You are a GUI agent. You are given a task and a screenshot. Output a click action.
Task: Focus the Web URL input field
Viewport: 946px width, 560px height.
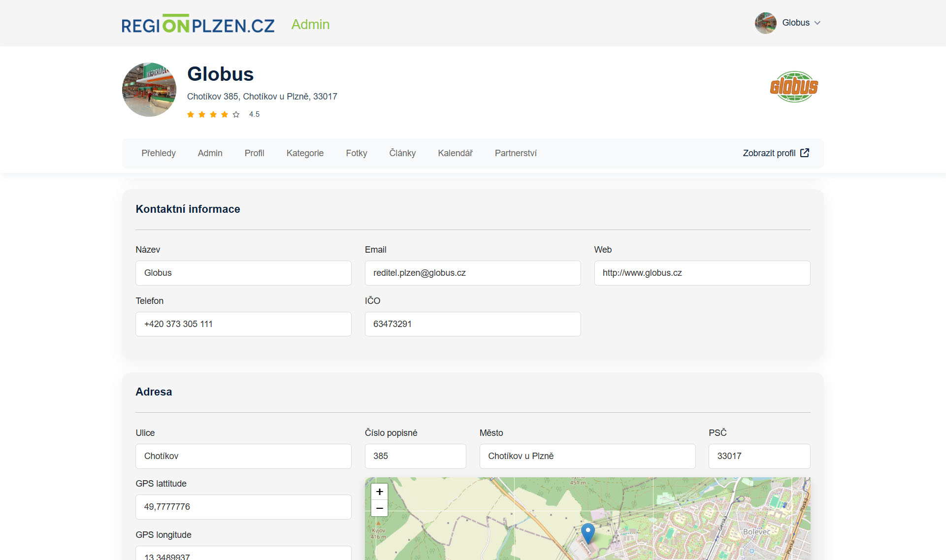tap(702, 273)
